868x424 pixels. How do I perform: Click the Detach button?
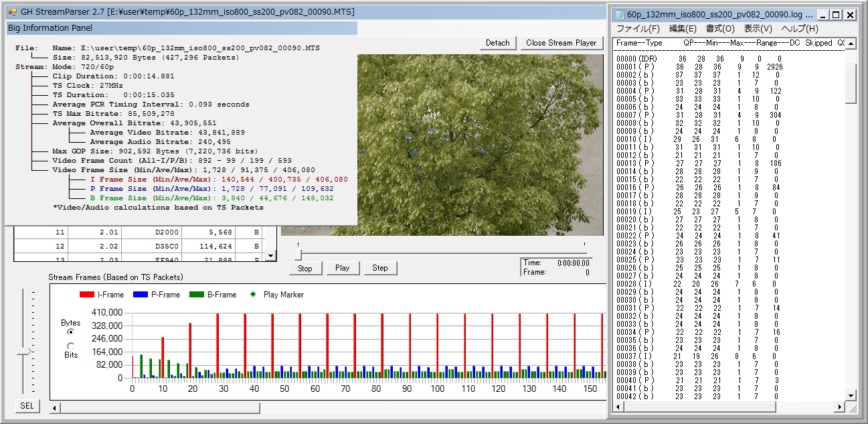click(497, 43)
